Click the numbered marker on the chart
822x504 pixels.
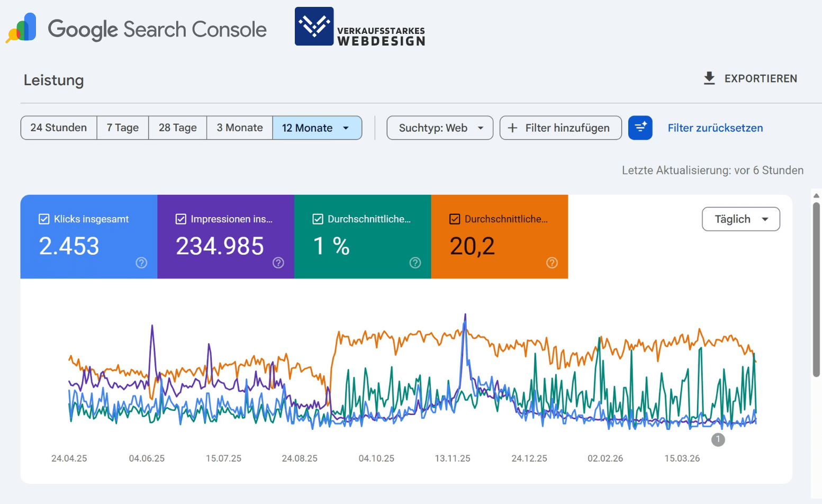tap(718, 439)
